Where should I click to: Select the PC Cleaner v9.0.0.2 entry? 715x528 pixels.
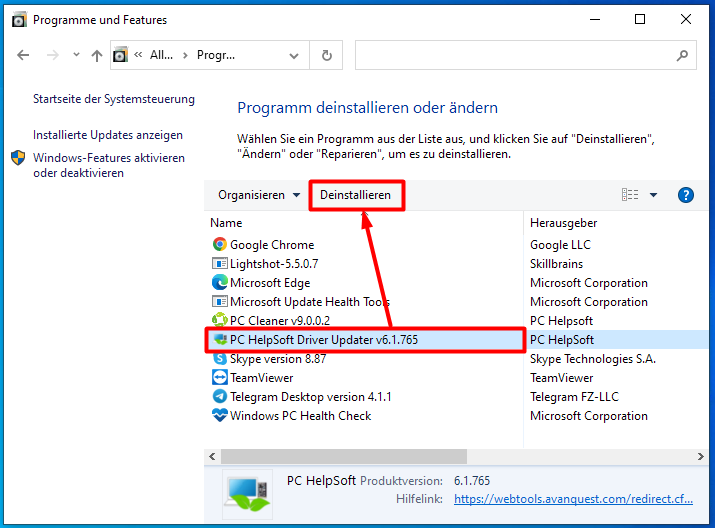(x=280, y=321)
